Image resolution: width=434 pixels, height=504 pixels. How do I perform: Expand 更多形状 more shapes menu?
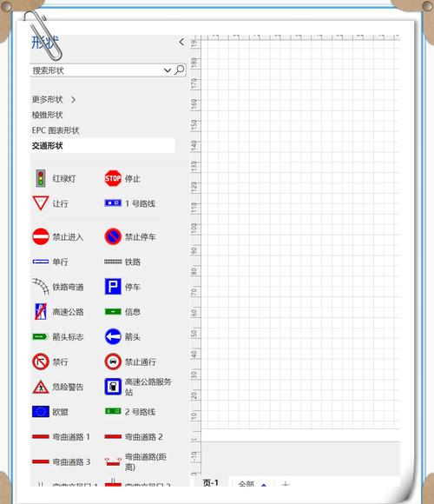click(x=54, y=99)
